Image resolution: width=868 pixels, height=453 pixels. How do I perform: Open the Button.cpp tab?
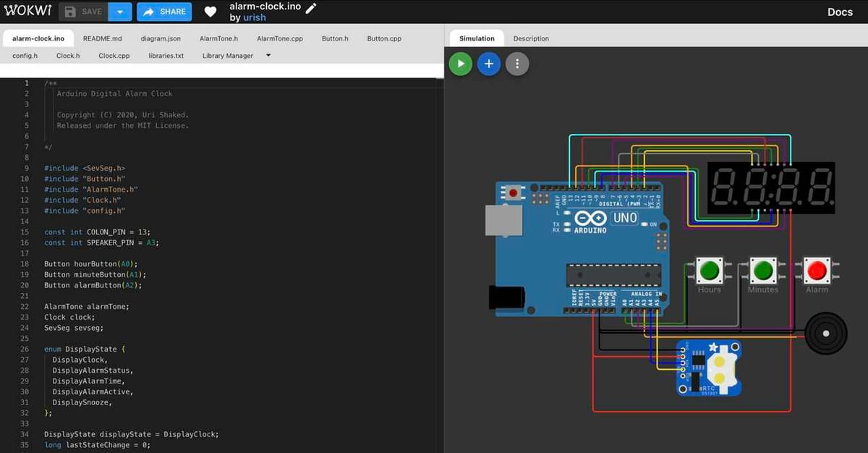click(384, 38)
